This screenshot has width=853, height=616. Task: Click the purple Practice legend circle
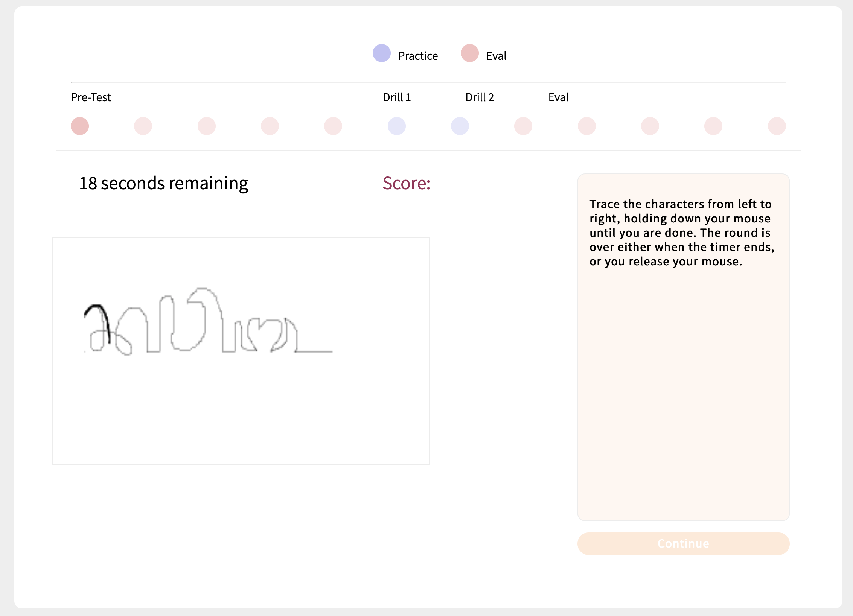[382, 53]
